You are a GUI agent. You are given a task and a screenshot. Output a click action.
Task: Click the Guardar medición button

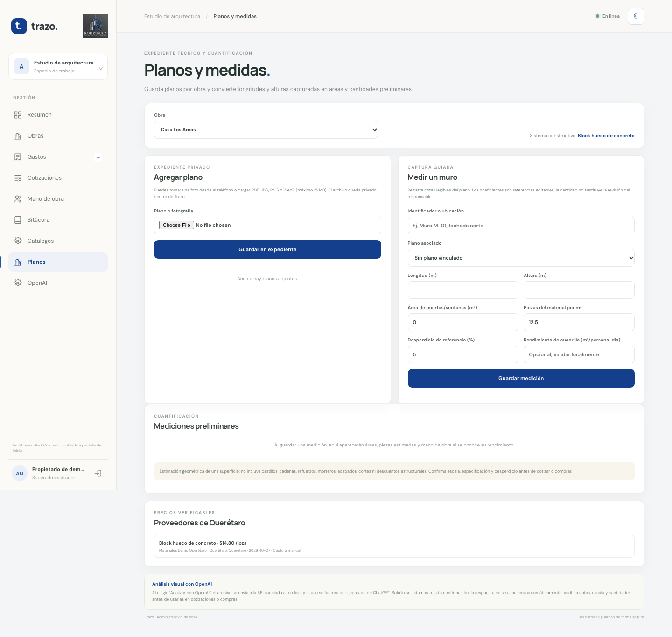pos(521,378)
